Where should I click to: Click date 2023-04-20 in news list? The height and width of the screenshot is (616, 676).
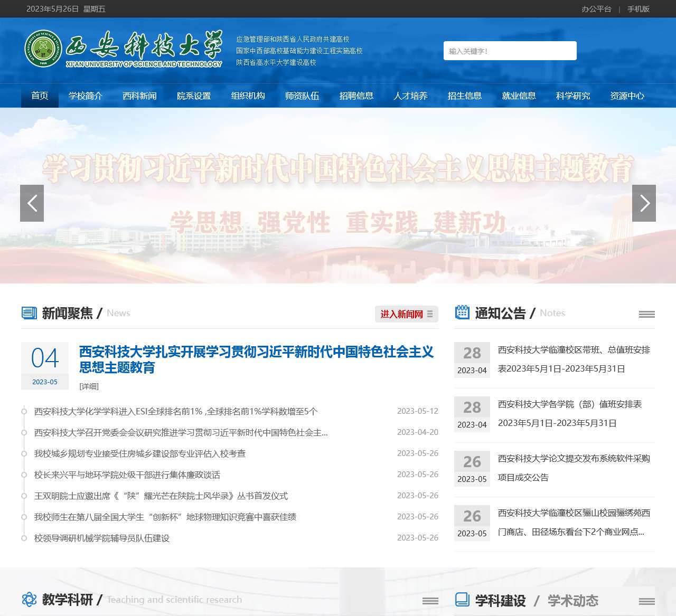pos(418,432)
